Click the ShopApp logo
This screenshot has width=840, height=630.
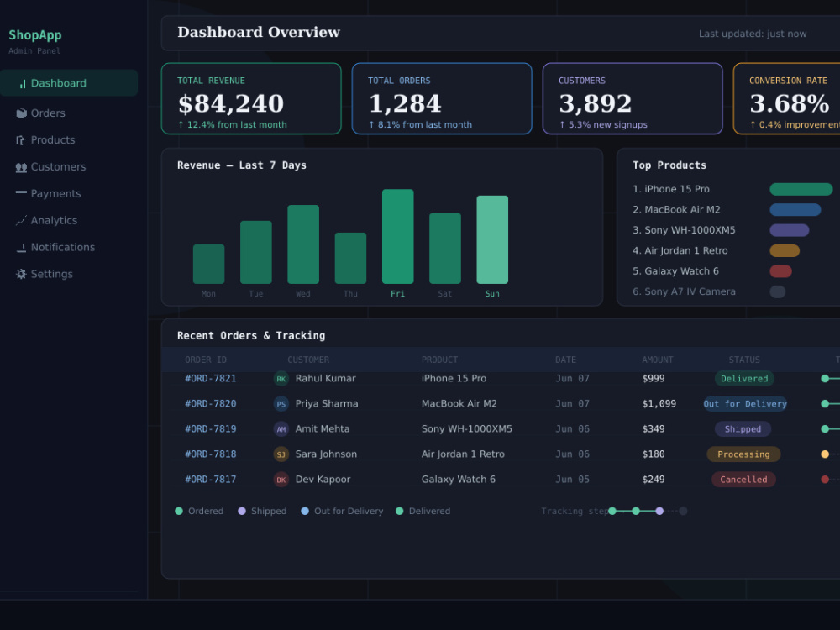[x=34, y=35]
